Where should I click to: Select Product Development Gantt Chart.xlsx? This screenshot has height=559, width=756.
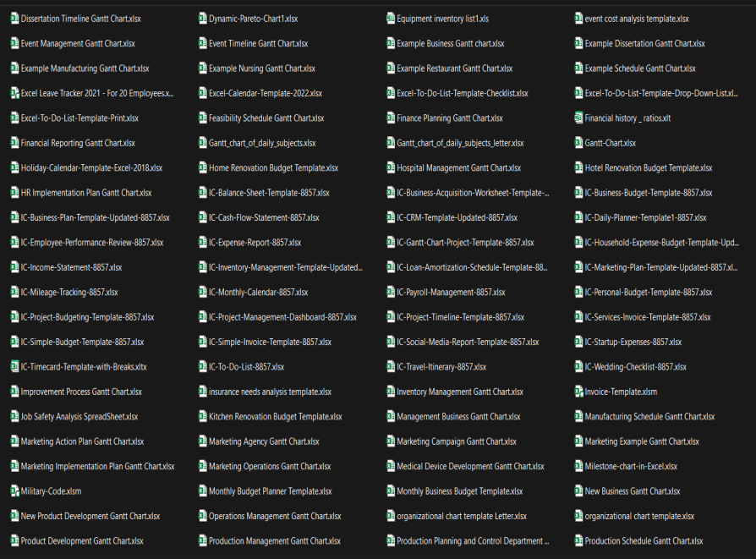coord(82,541)
